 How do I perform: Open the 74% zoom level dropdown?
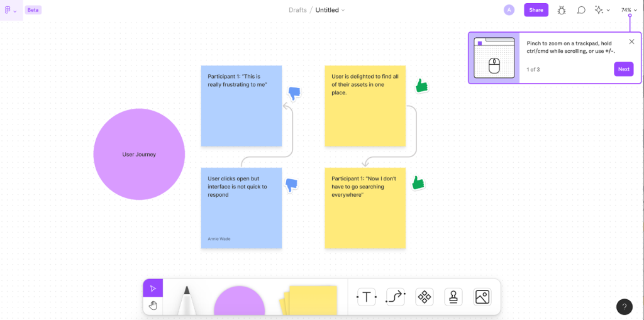(x=628, y=10)
